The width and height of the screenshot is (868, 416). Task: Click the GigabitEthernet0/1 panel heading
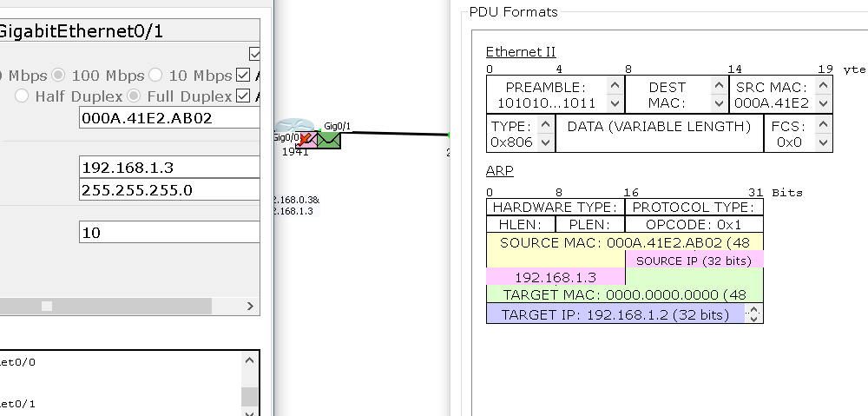click(x=82, y=31)
